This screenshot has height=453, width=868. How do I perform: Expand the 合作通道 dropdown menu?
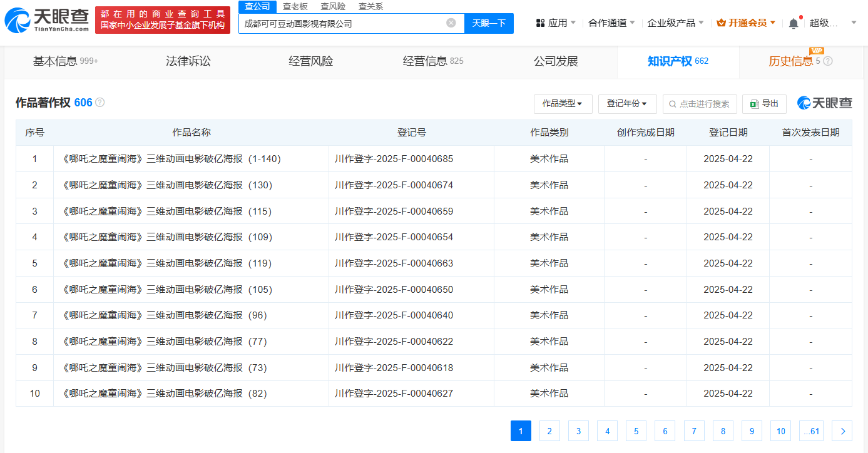click(x=608, y=21)
